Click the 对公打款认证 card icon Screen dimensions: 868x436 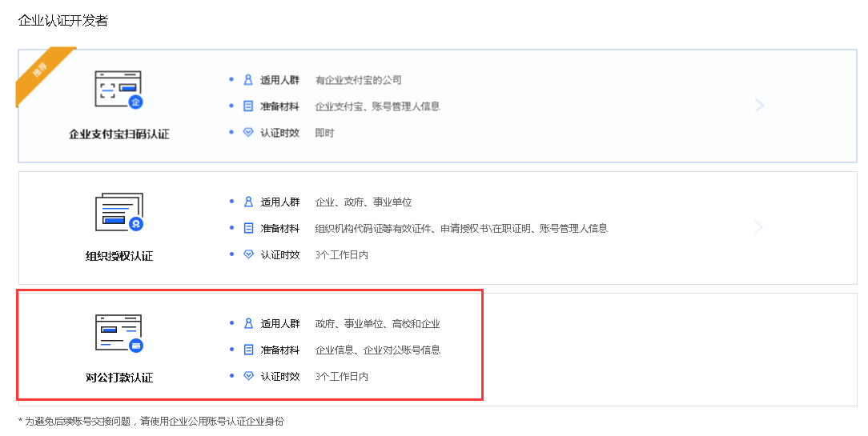tap(119, 333)
